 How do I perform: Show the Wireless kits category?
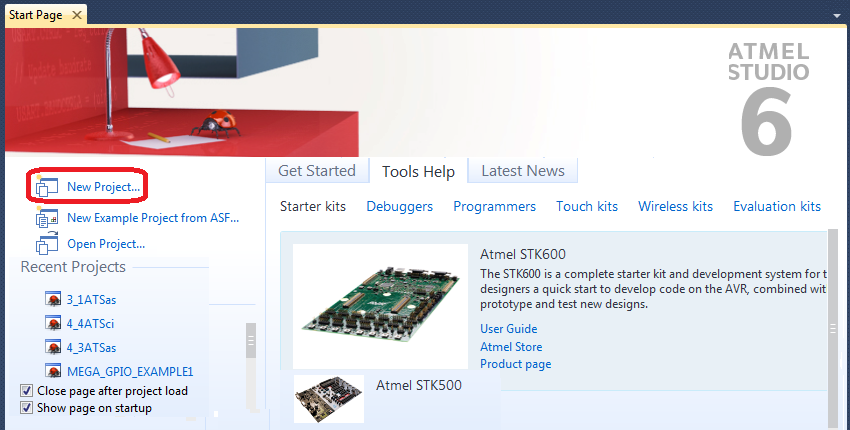tap(675, 207)
